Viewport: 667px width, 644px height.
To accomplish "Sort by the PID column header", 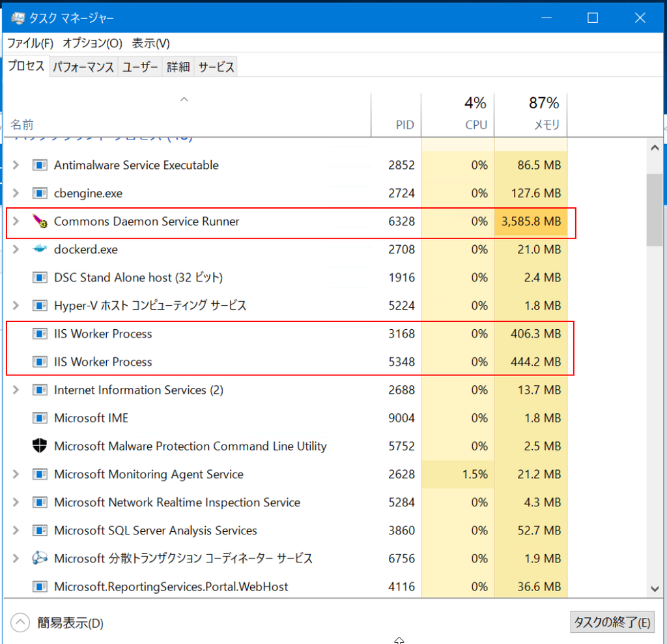I will click(x=396, y=115).
